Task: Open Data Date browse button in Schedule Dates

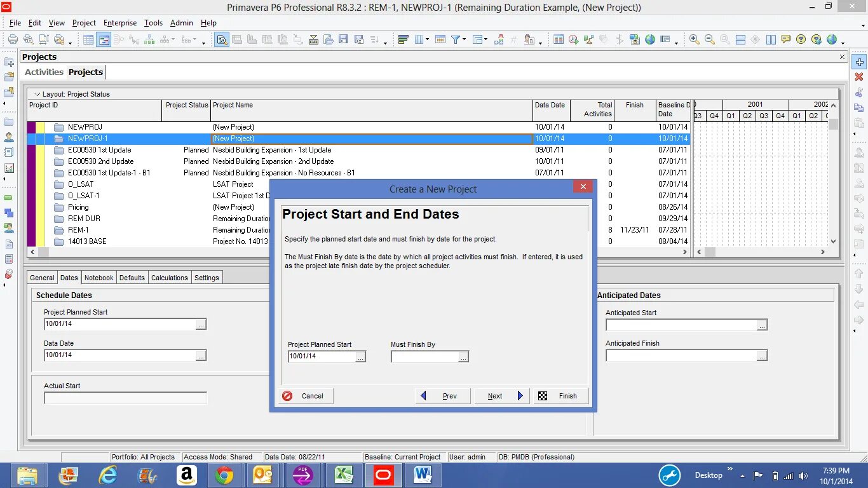Action: click(x=201, y=355)
